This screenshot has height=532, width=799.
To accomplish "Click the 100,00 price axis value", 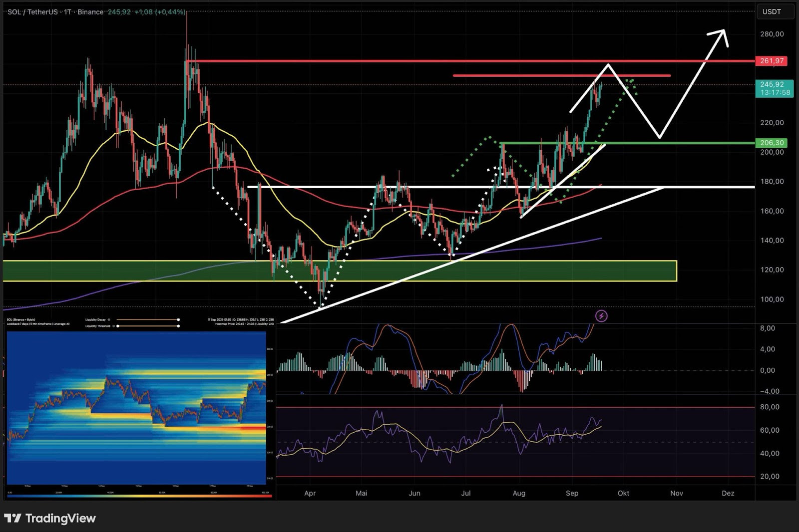I will (x=772, y=299).
